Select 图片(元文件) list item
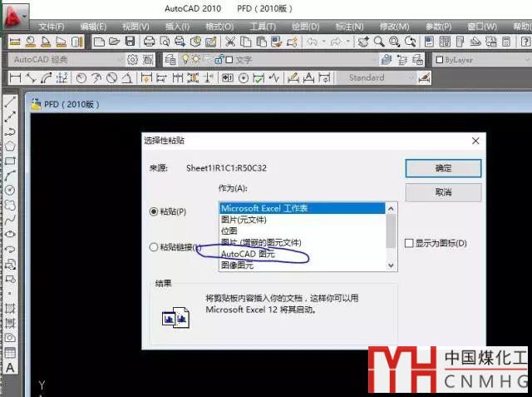Image resolution: width=532 pixels, height=397 pixels. click(x=303, y=220)
